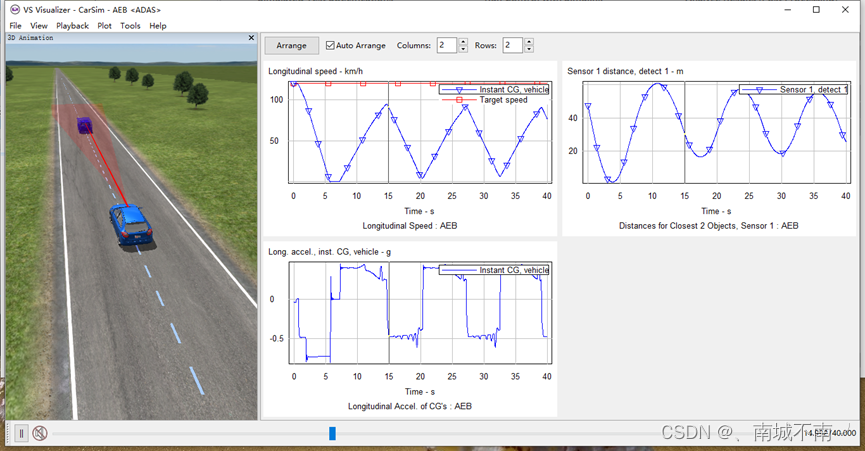Click 'Distances for Closest 2 Objects' caption

(708, 226)
